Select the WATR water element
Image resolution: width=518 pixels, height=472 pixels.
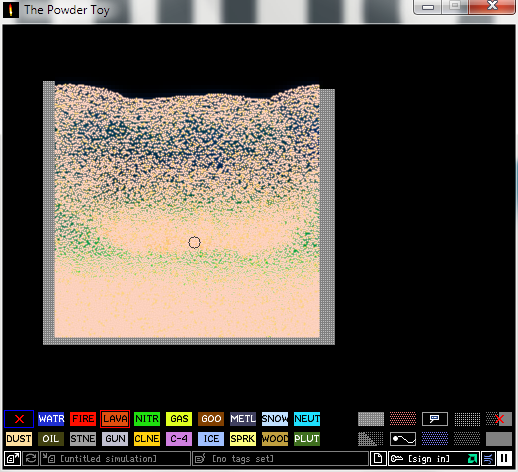[x=51, y=419]
